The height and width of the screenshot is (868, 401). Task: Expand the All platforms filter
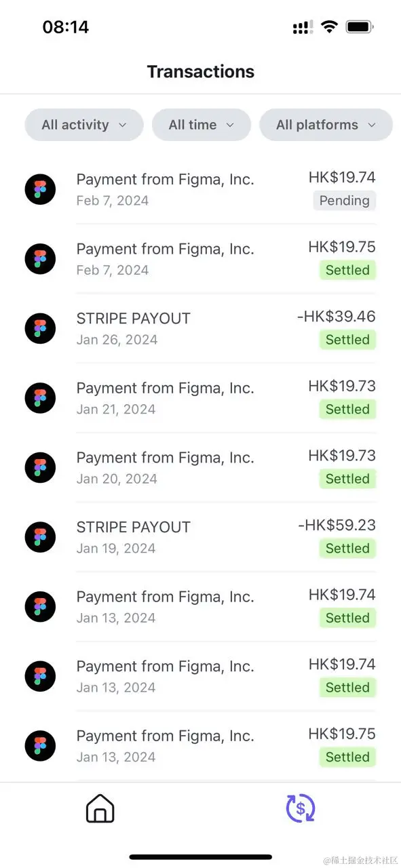click(x=326, y=125)
